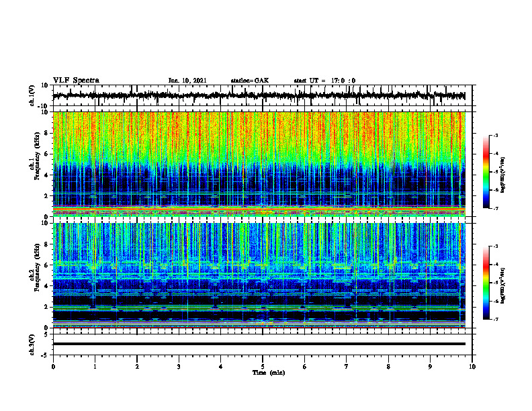This screenshot has height=411, width=532.
Task: Click the "4" kHz tick of ch.1 spectrogram
Action: pos(47,175)
